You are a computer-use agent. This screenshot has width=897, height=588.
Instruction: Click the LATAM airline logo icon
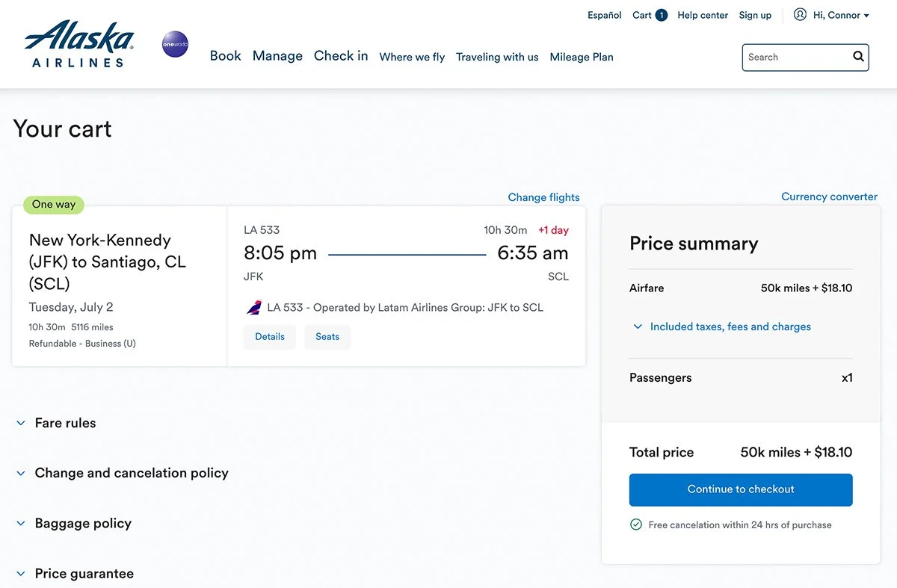(x=254, y=308)
